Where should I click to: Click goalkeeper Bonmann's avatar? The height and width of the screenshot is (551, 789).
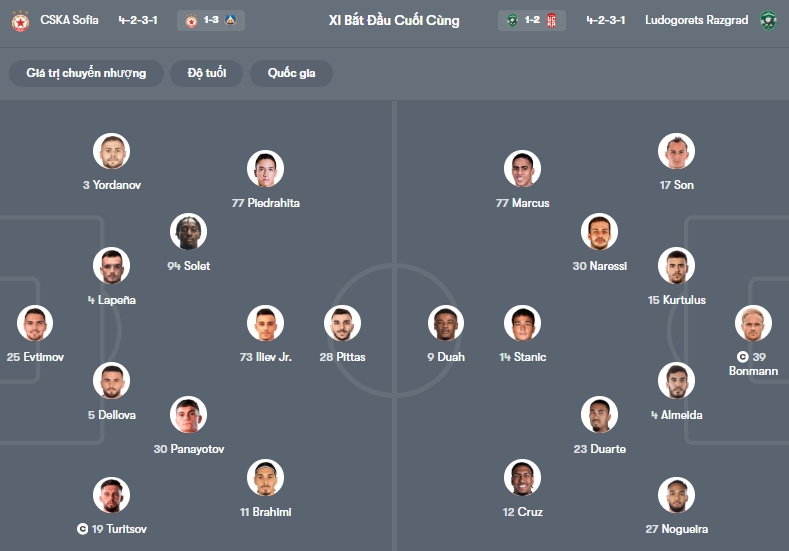pyautogui.click(x=752, y=324)
